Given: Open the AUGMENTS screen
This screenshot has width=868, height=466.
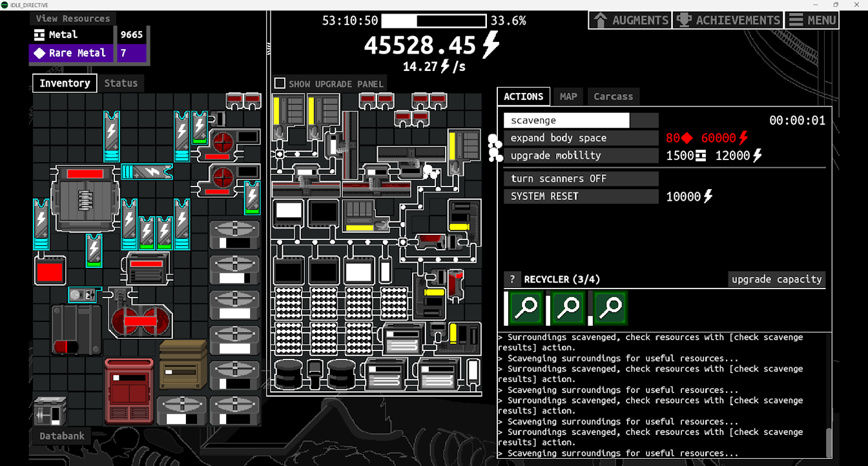Looking at the screenshot, I should (x=630, y=20).
